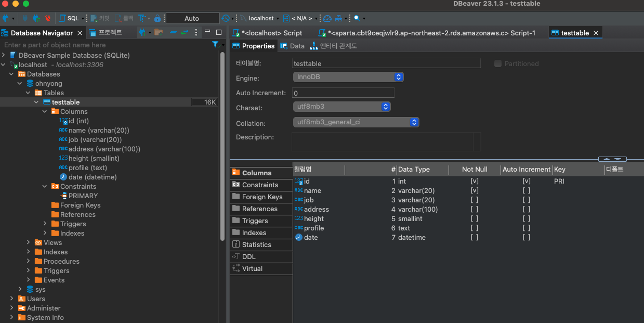Click the diagram icon next to dashboard

(x=338, y=18)
